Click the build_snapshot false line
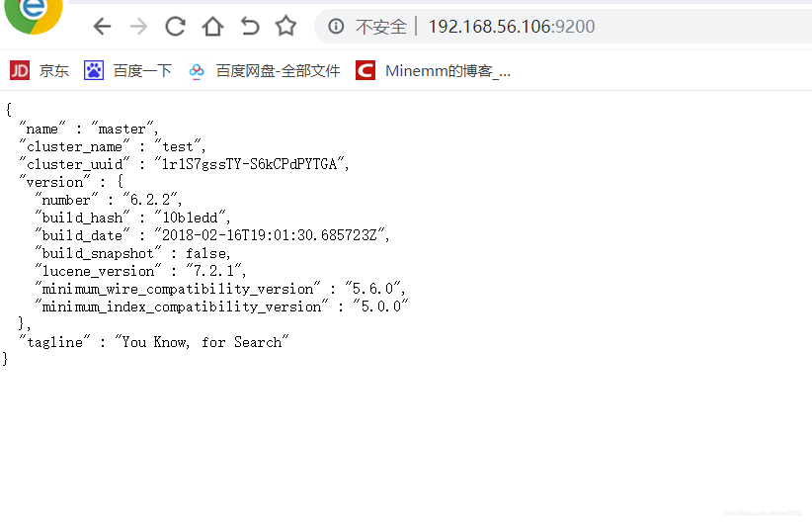Viewport: 812px width, 526px height. (132, 253)
